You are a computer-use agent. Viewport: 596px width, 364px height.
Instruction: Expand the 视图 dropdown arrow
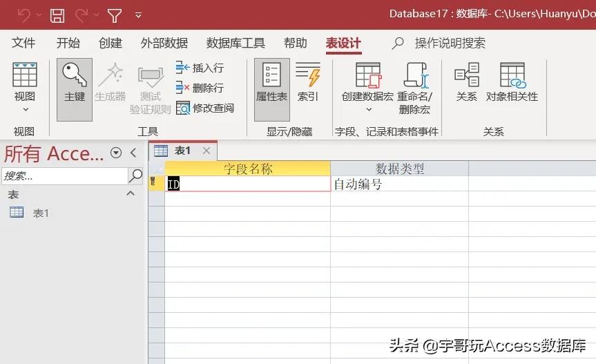[26, 110]
